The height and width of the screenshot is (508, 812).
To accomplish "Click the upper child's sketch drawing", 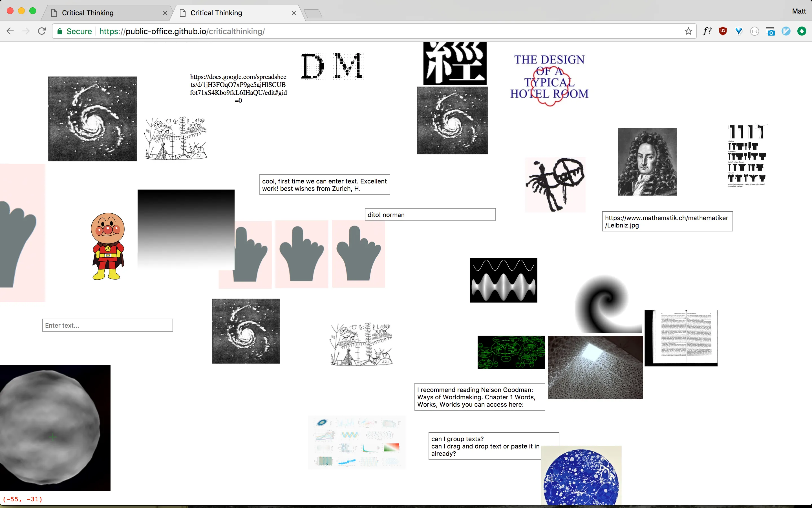I will point(176,138).
